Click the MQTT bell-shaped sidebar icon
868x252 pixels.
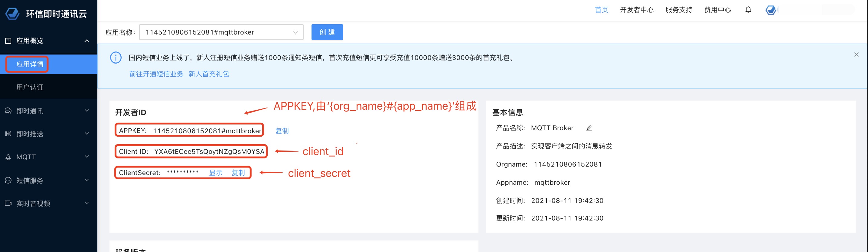pyautogui.click(x=8, y=157)
